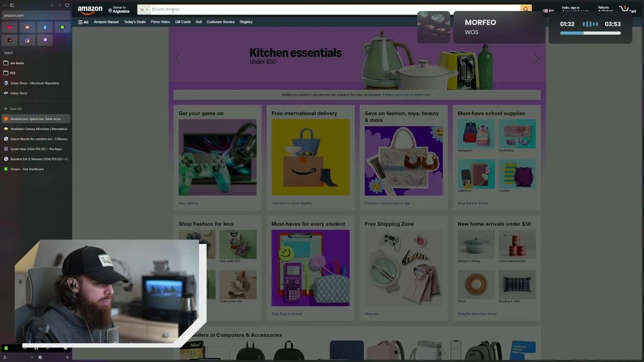Go back with the back arrow
The width and height of the screenshot is (644, 362).
52,5
